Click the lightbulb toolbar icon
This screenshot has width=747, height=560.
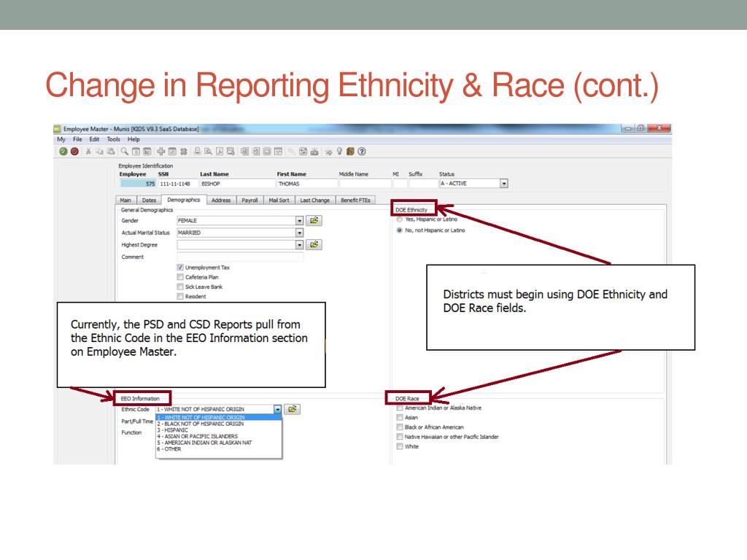point(339,152)
